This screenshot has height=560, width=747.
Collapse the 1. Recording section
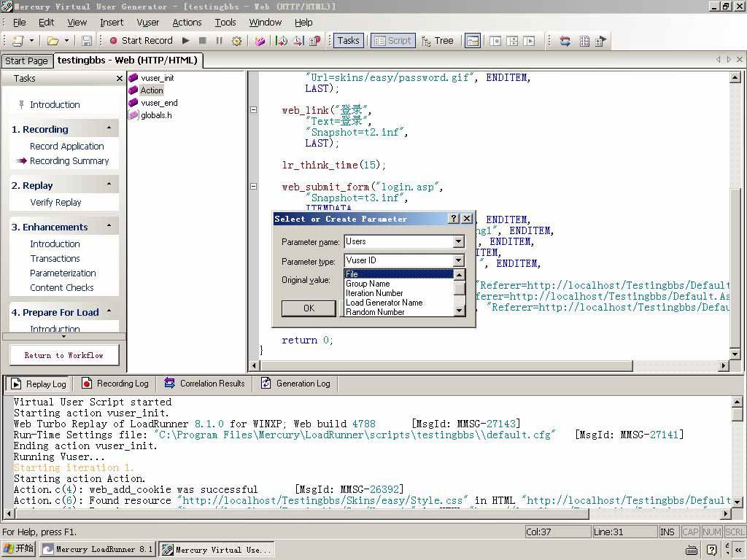[x=109, y=129]
